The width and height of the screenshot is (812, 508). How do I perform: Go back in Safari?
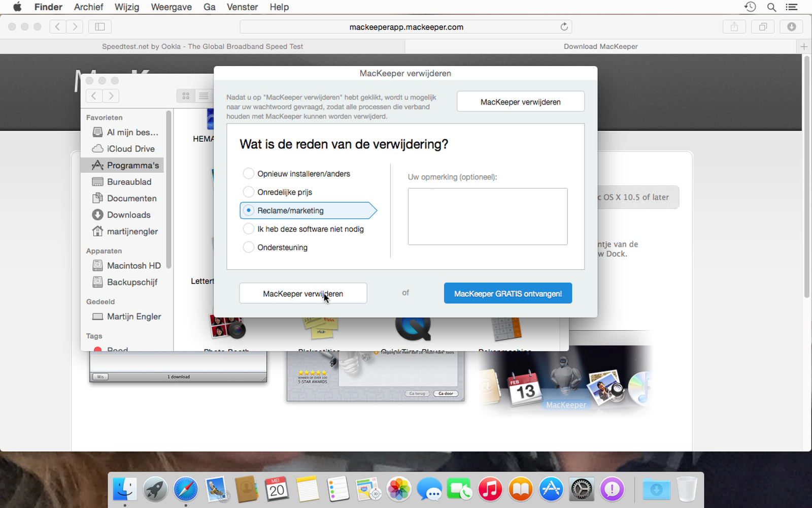58,27
